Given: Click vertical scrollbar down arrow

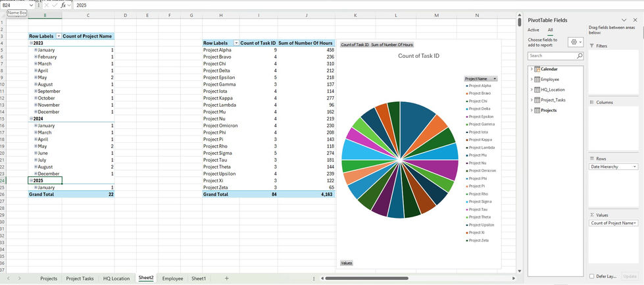Looking at the screenshot, I should click(519, 271).
